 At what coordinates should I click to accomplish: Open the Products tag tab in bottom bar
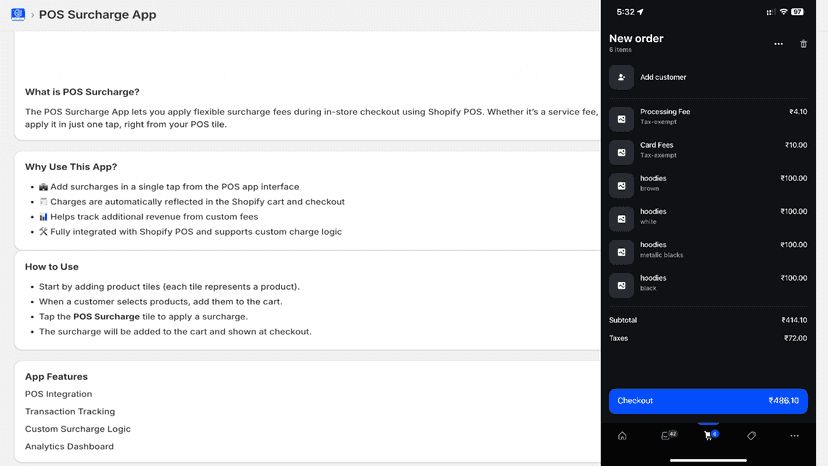751,436
